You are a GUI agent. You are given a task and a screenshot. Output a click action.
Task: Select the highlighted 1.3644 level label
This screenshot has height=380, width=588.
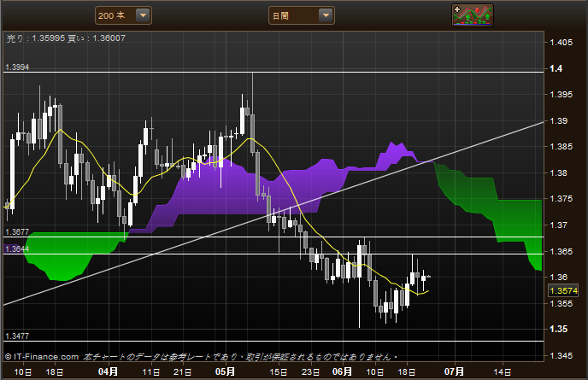[x=16, y=248]
